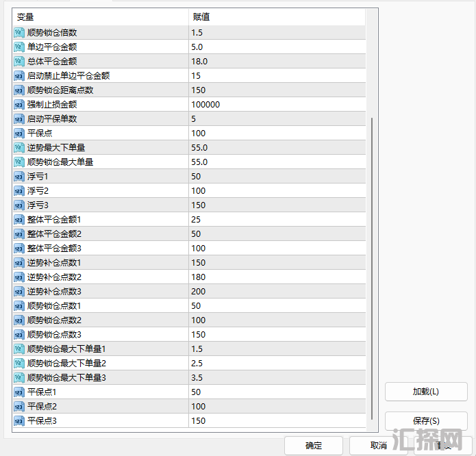The height and width of the screenshot is (456, 476).
Task: Click the icon next to 平保点3
Action: 18,420
